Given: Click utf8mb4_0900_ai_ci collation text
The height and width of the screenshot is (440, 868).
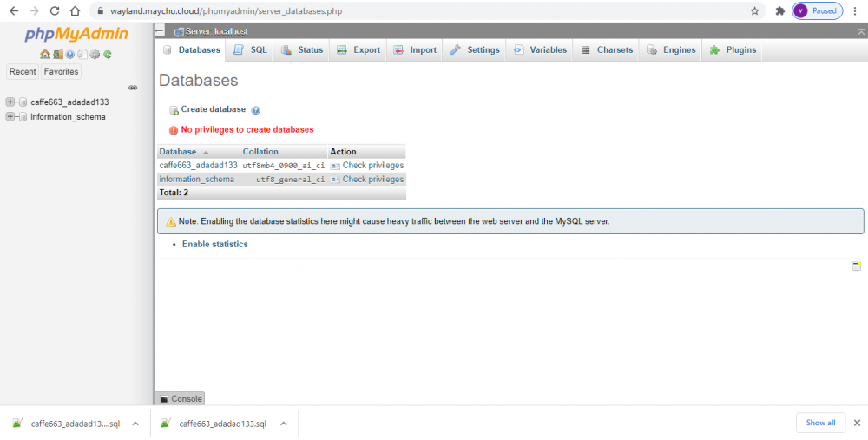Looking at the screenshot, I should pos(284,166).
